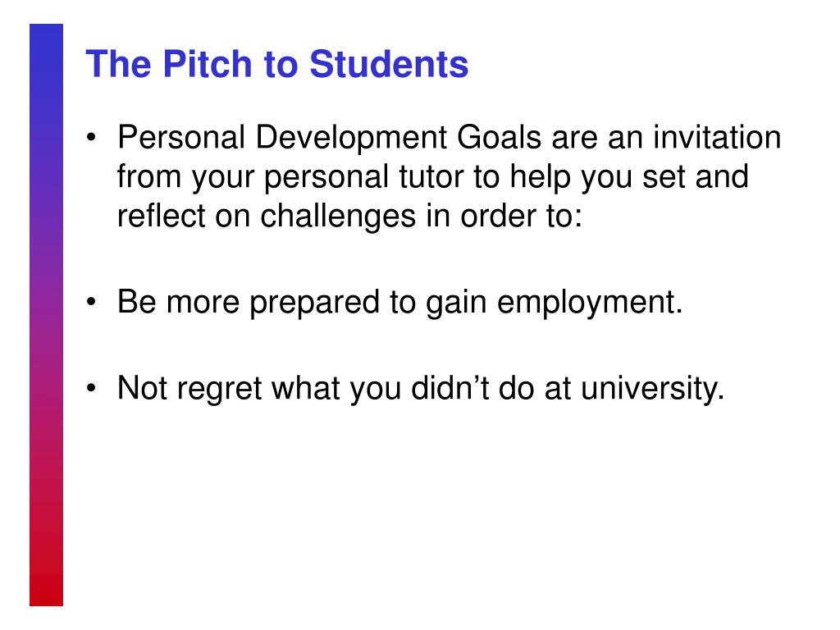Click the word 'Development' in first bullet

pyautogui.click(x=351, y=137)
